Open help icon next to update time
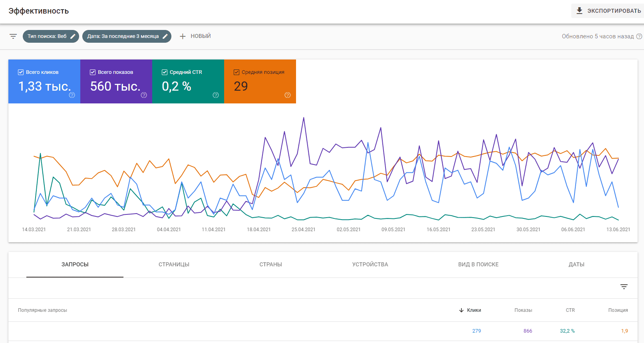644x343 pixels. (x=639, y=36)
